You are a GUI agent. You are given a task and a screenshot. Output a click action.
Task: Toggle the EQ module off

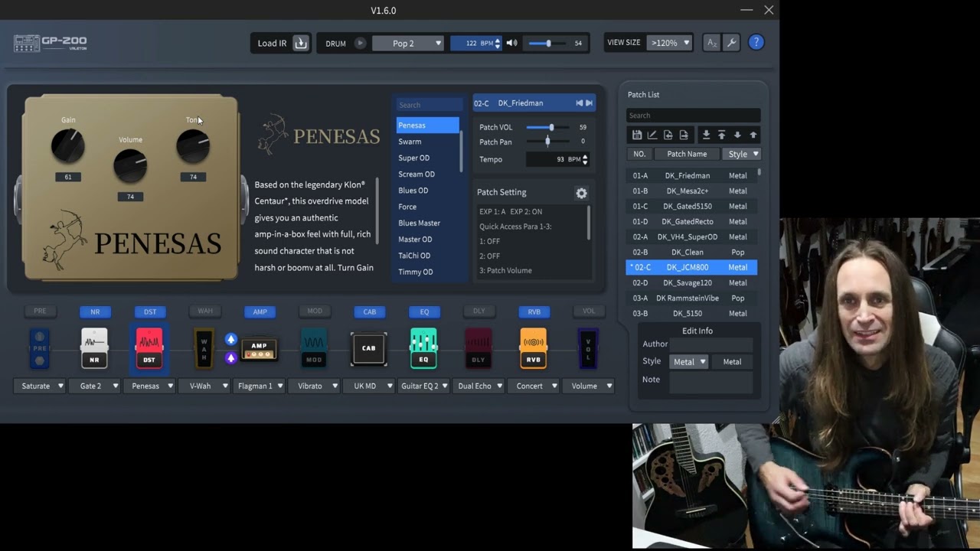[425, 311]
